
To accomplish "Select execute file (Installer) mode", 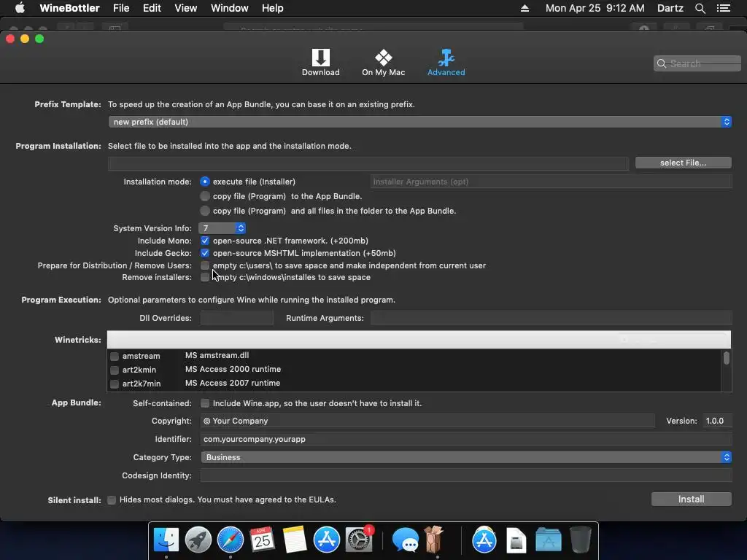I will tap(205, 182).
